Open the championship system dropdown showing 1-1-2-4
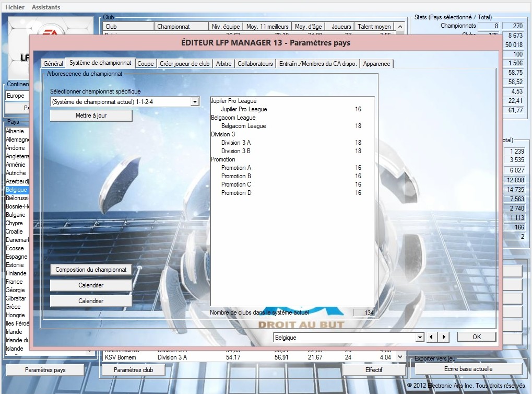 195,101
